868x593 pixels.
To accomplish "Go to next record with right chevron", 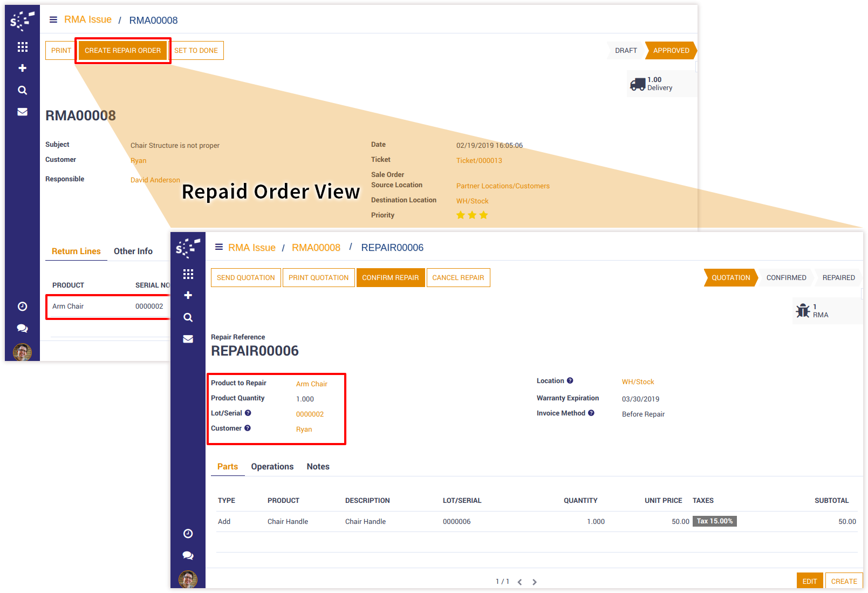I will click(x=535, y=582).
